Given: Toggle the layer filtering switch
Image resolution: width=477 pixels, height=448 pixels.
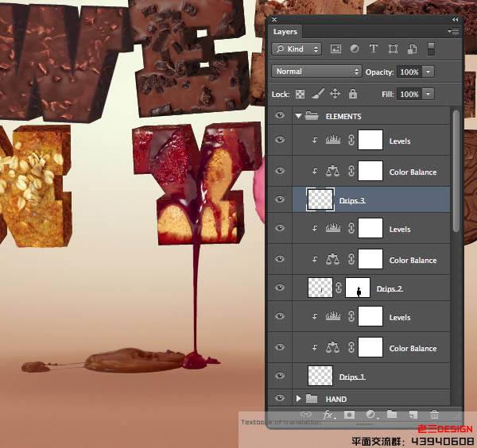Looking at the screenshot, I should coord(431,49).
